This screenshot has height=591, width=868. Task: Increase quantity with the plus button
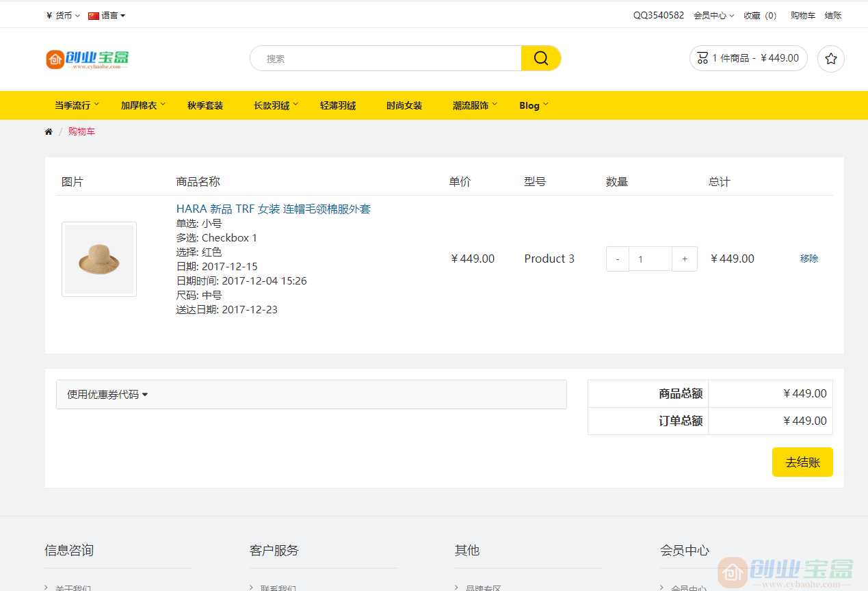point(685,259)
